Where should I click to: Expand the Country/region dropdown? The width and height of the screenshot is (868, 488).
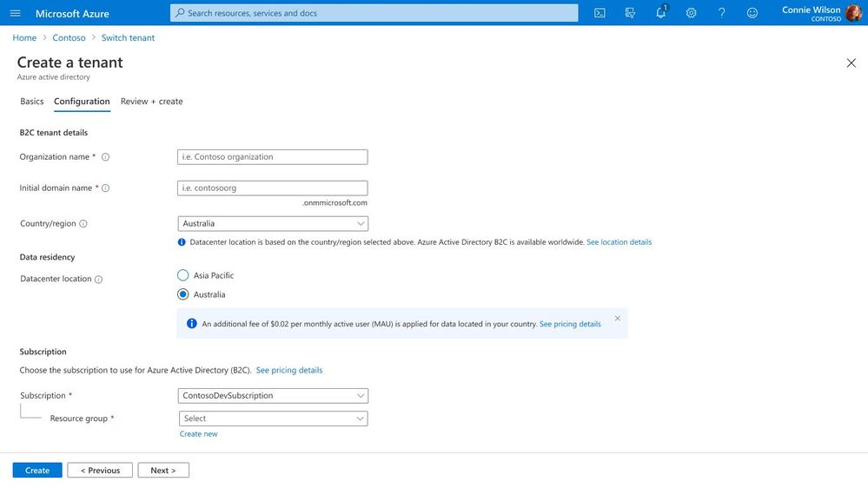tap(272, 223)
